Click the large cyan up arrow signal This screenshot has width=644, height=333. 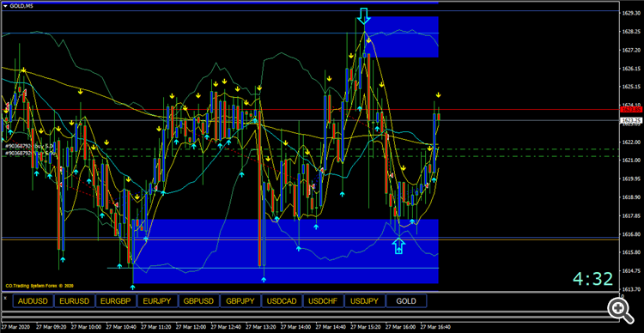click(398, 245)
